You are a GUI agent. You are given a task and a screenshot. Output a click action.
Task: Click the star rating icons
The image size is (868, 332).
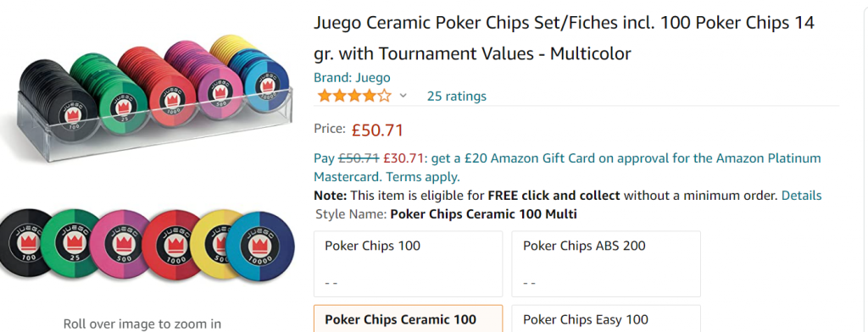click(354, 97)
